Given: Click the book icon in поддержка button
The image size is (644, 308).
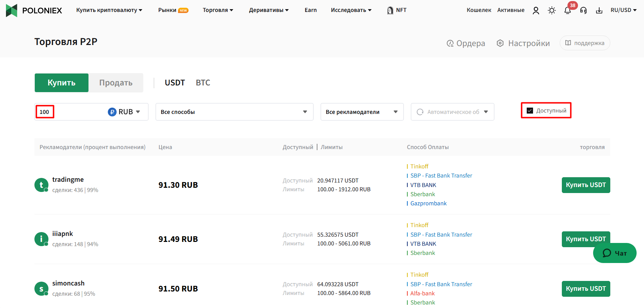Looking at the screenshot, I should point(568,43).
